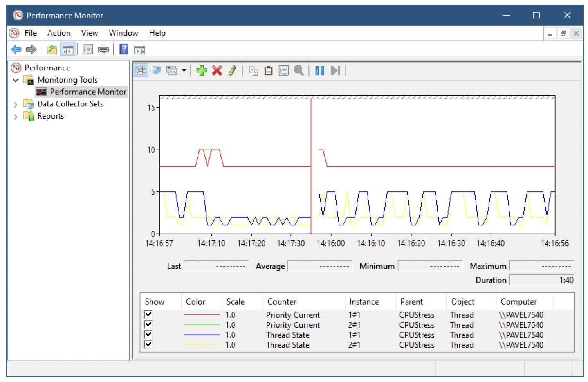The width and height of the screenshot is (588, 382).
Task: Uncheck Show for Priority Current 2#1
Action: tap(148, 324)
